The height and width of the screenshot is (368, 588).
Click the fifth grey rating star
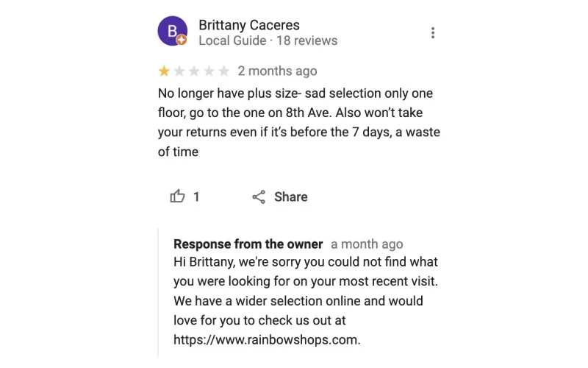(223, 71)
